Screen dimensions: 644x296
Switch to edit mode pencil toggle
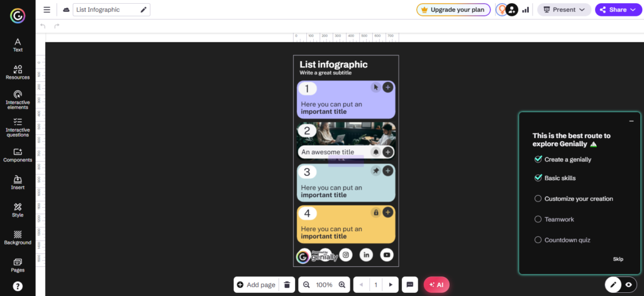click(613, 285)
